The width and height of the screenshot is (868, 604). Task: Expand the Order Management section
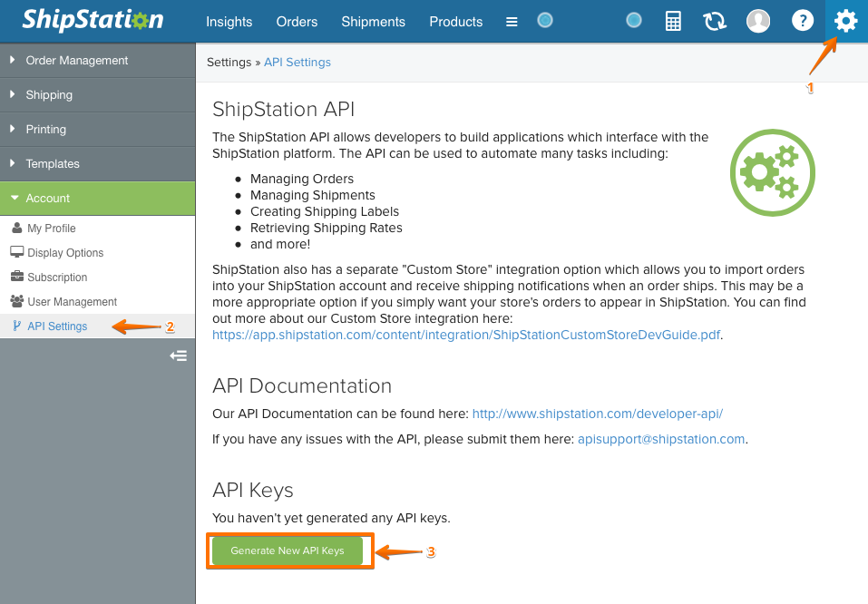point(97,61)
